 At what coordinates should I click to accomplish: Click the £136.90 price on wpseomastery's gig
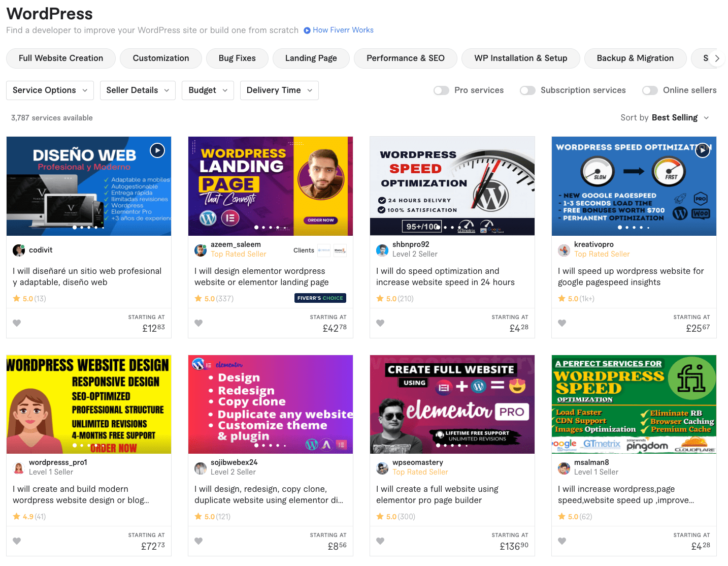pyautogui.click(x=514, y=546)
